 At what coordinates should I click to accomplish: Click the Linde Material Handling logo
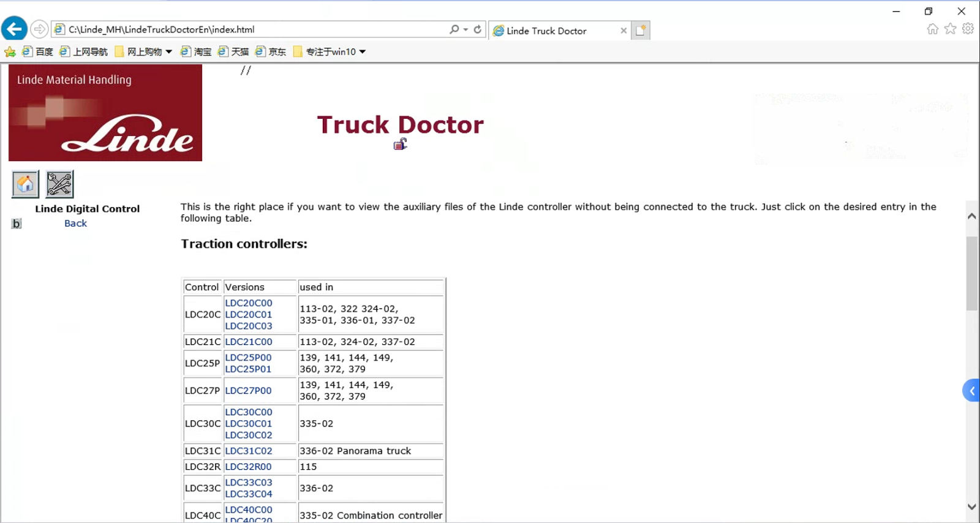(105, 113)
